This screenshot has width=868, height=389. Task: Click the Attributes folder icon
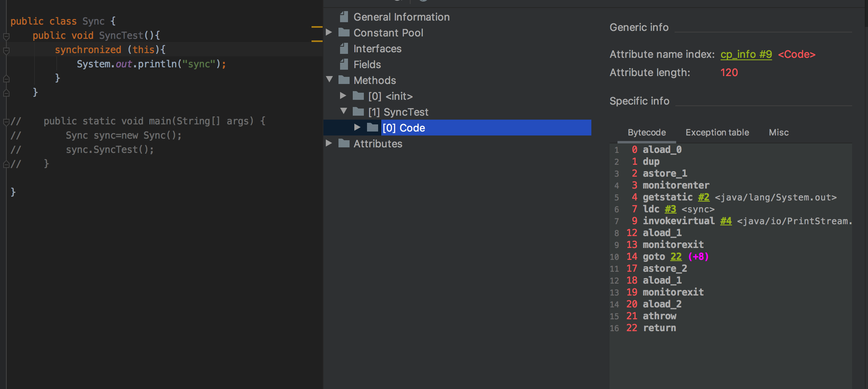click(x=344, y=143)
